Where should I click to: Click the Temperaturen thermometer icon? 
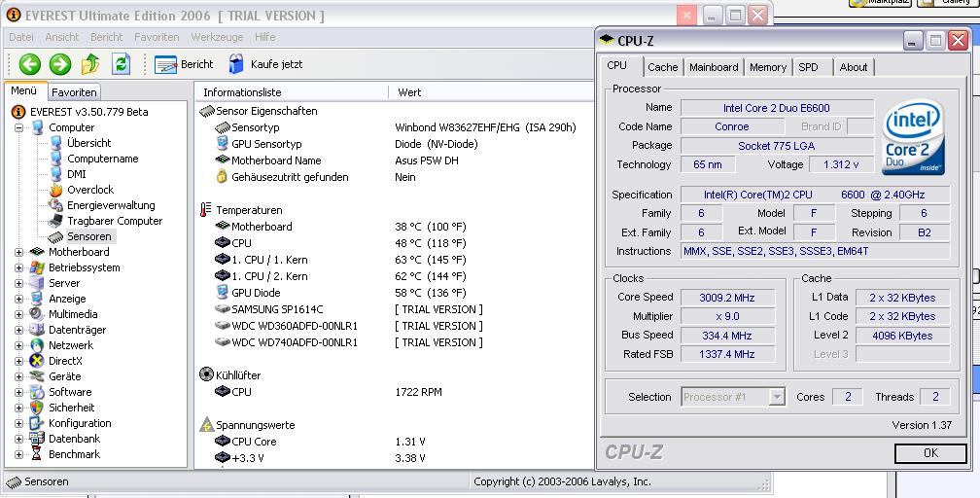click(x=206, y=210)
